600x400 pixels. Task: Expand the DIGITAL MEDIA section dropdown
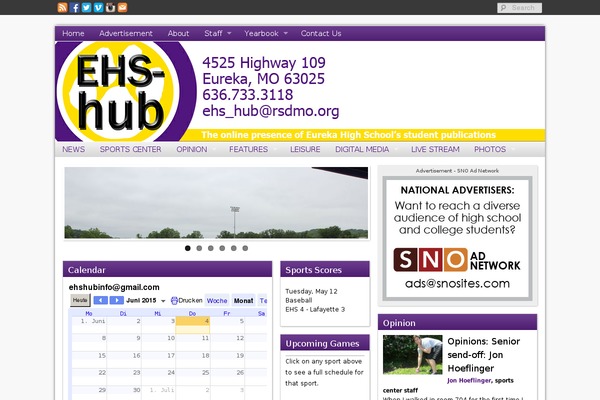[366, 149]
